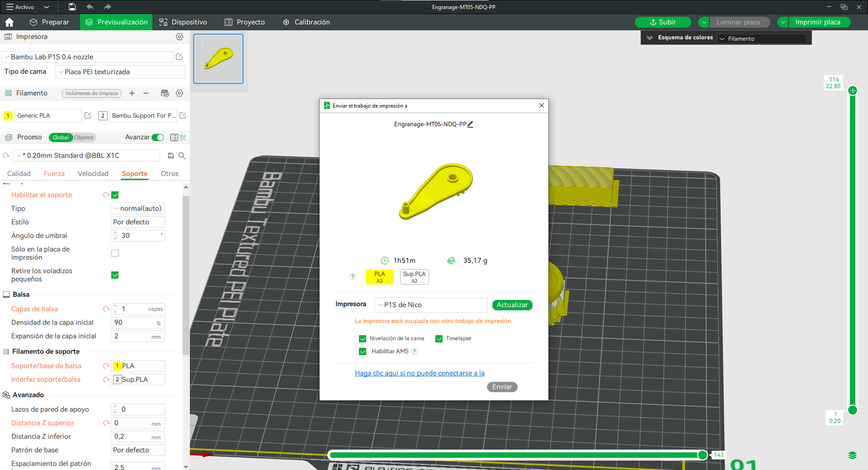Reset Distancia Z superior value
Screen dimensions: 868x470
[x=106, y=423]
